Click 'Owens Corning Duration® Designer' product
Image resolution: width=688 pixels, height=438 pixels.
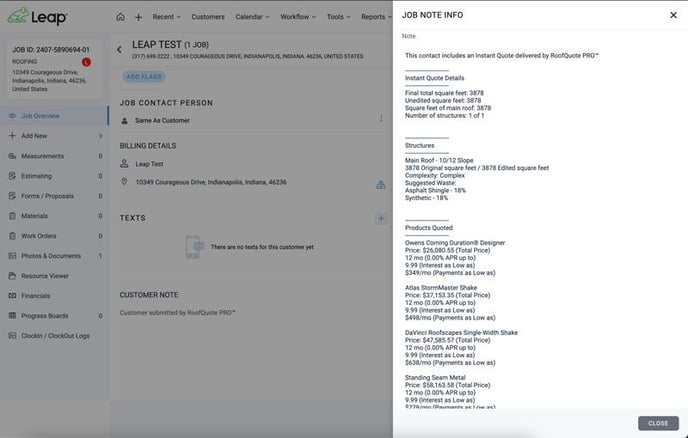coord(455,243)
